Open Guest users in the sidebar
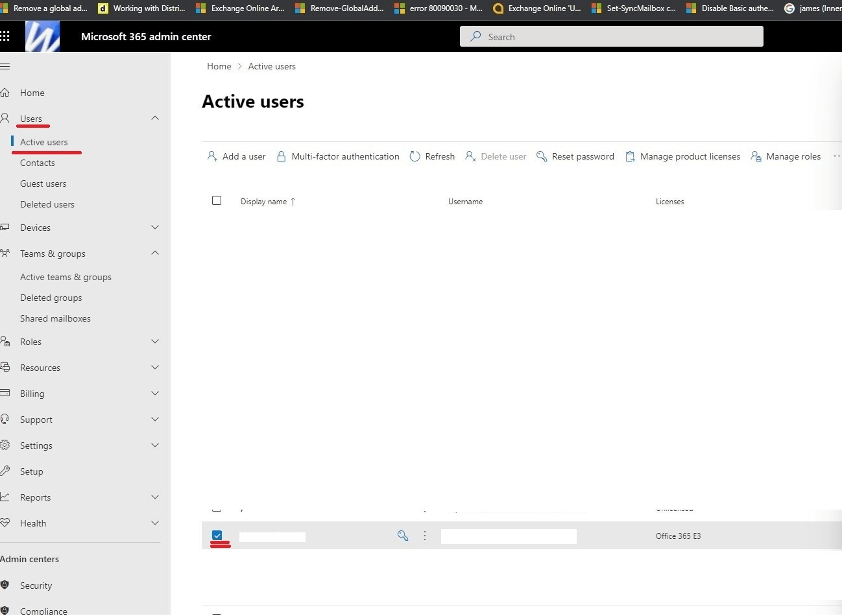842x616 pixels. [x=43, y=184]
